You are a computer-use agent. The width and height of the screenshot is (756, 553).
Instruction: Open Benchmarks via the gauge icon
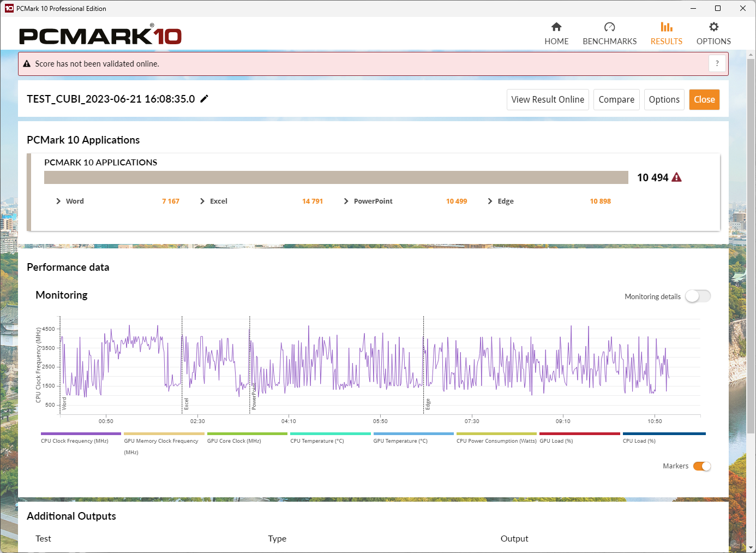[x=610, y=27]
